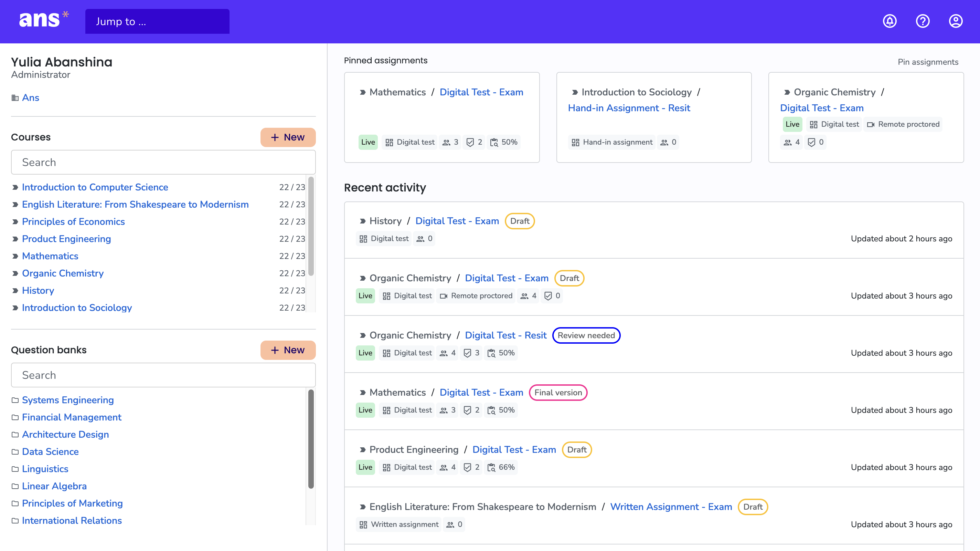
Task: Open Organic Chemistry Digital Test - Resit
Action: (505, 335)
